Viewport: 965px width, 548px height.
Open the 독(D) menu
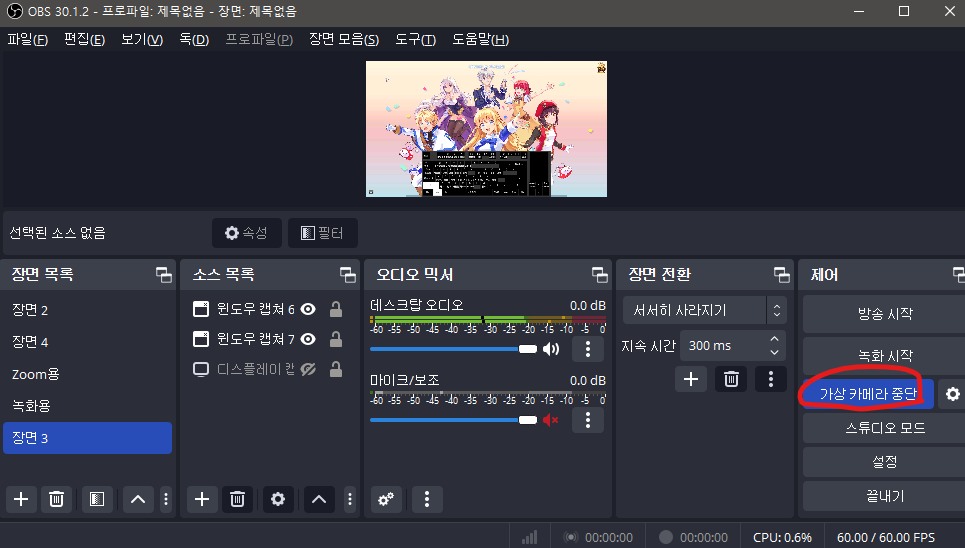point(194,40)
